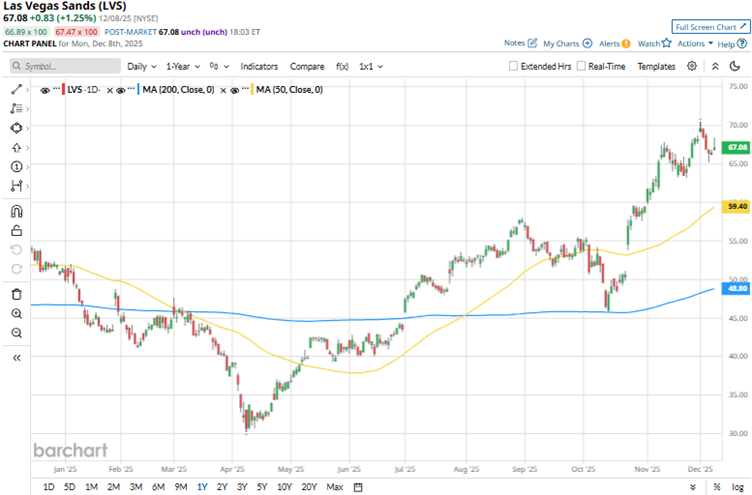Zoom out using the magnifier minus icon
The width and height of the screenshot is (752, 495).
(x=16, y=332)
